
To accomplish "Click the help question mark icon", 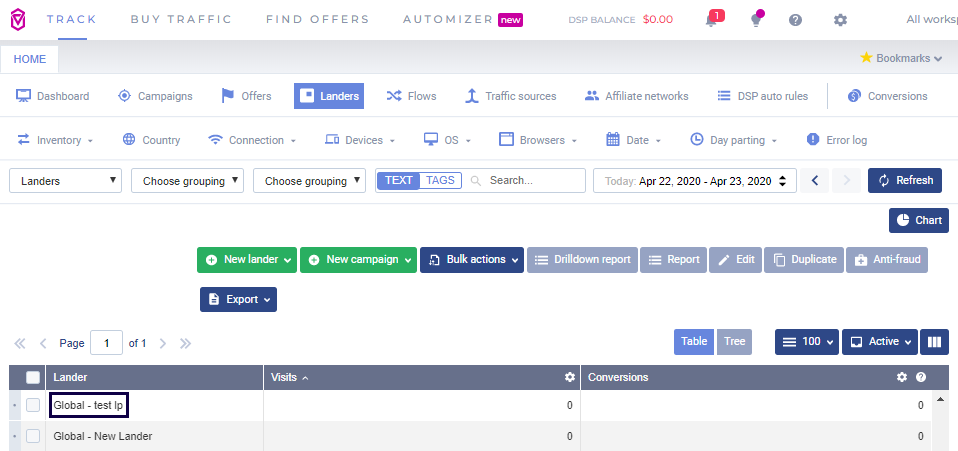I will [x=795, y=20].
